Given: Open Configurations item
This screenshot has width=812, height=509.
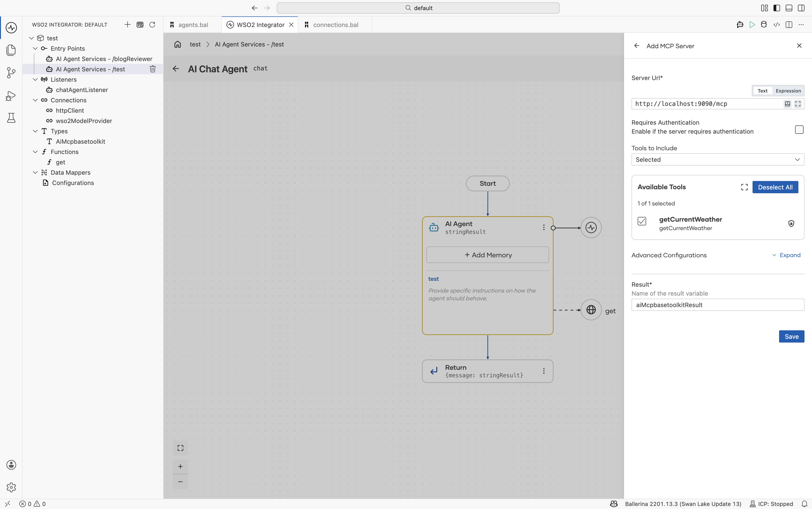Looking at the screenshot, I should (x=73, y=183).
